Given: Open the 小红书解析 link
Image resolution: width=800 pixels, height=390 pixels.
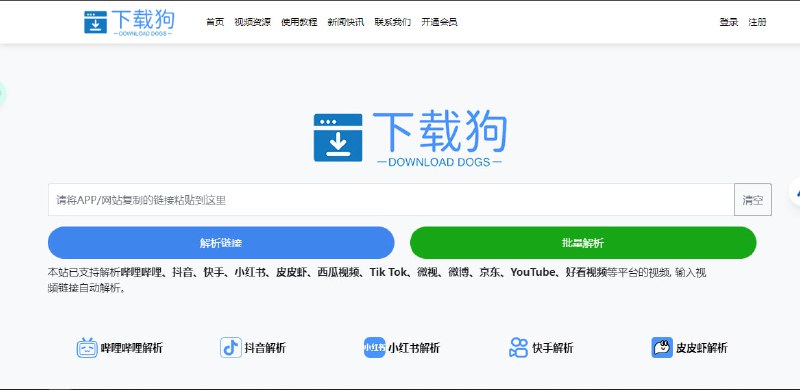Looking at the screenshot, I should pyautogui.click(x=414, y=348).
